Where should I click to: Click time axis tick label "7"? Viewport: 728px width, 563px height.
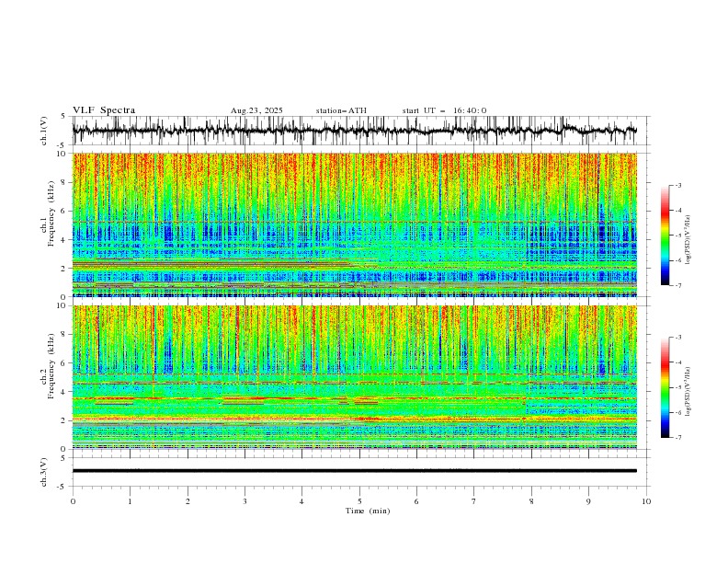[474, 501]
